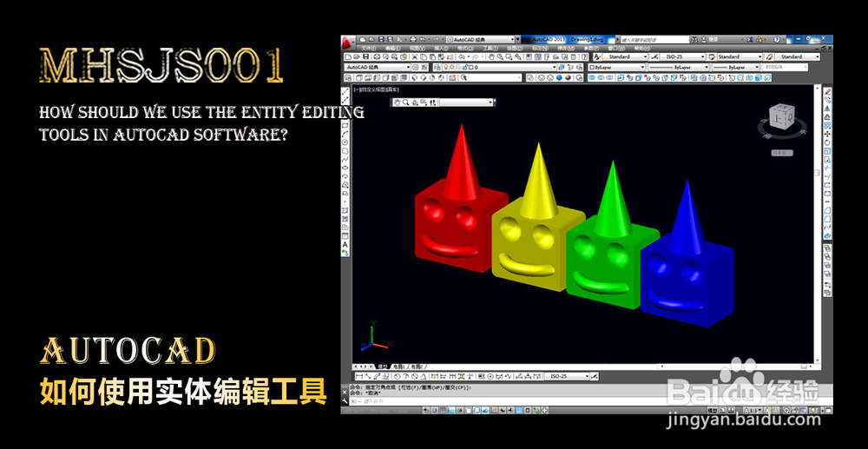Image resolution: width=868 pixels, height=449 pixels.
Task: Toggle Ortho Mode in status bar
Action: point(451,410)
